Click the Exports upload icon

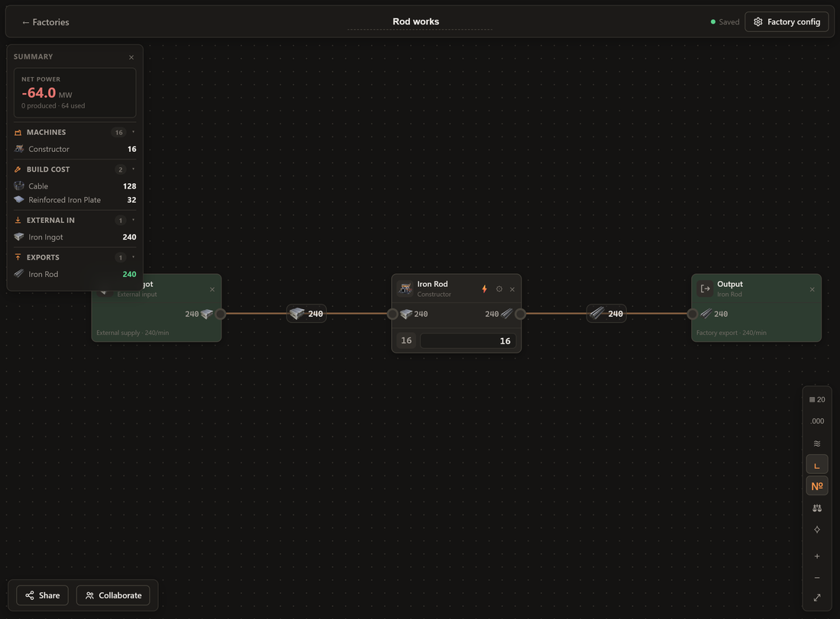click(x=18, y=257)
